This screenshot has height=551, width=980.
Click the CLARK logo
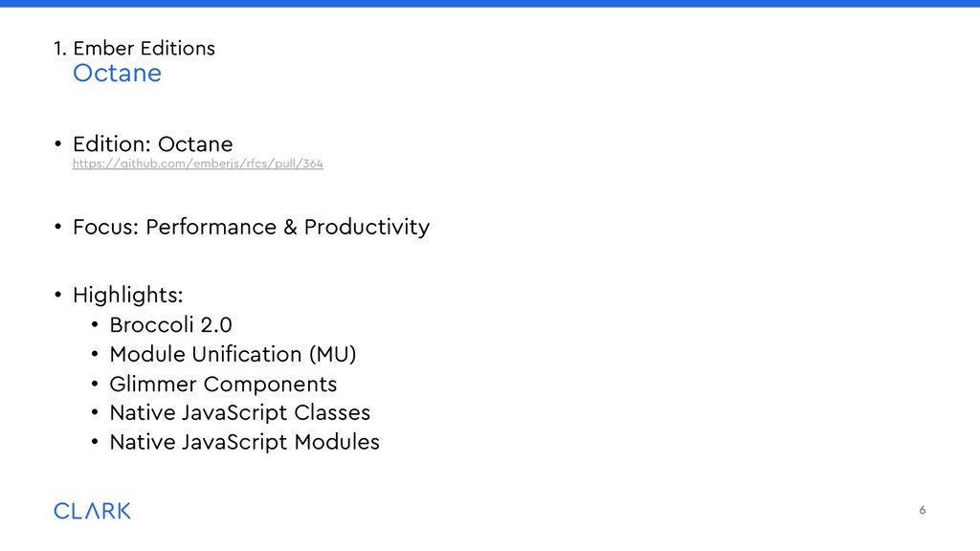point(92,511)
